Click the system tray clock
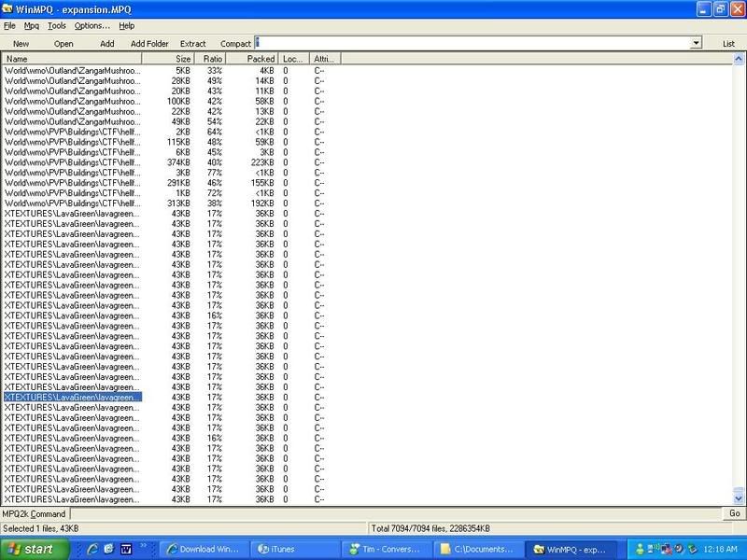747x560 pixels. click(720, 549)
